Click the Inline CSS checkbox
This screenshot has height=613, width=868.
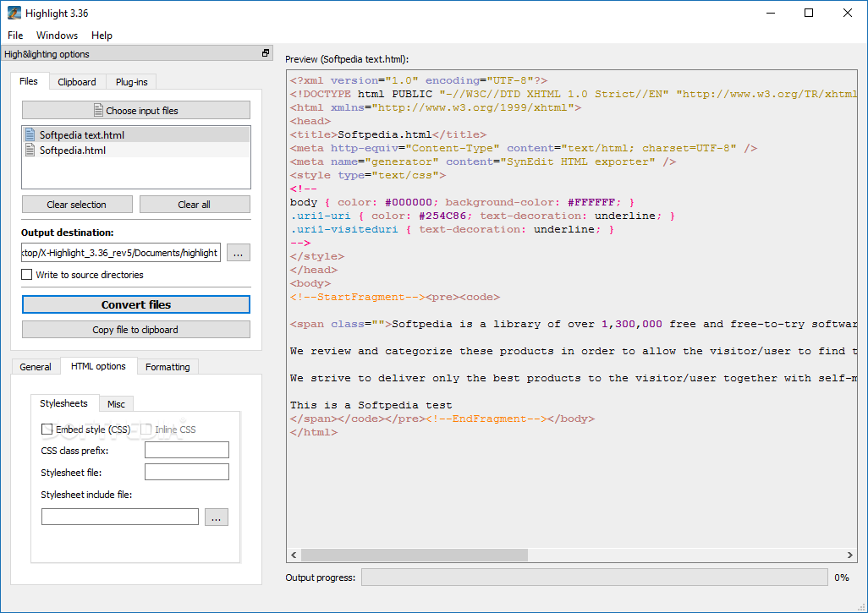tap(146, 430)
